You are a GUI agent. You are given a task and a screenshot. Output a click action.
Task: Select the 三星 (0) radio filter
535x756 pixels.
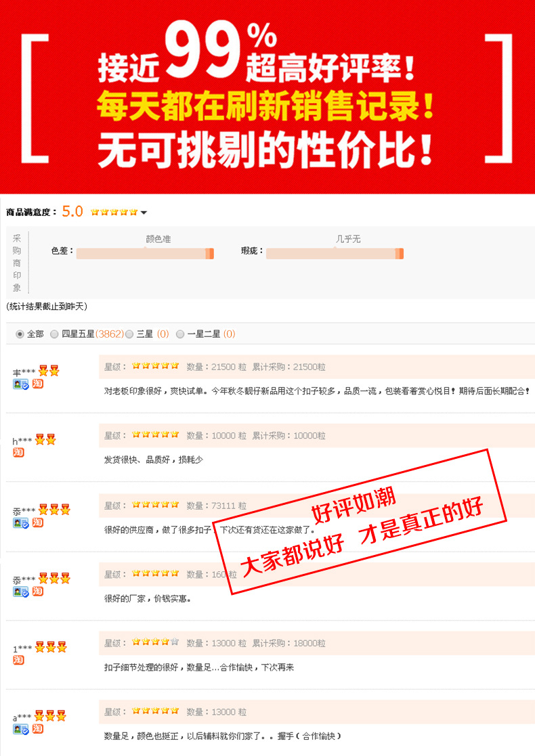(129, 334)
